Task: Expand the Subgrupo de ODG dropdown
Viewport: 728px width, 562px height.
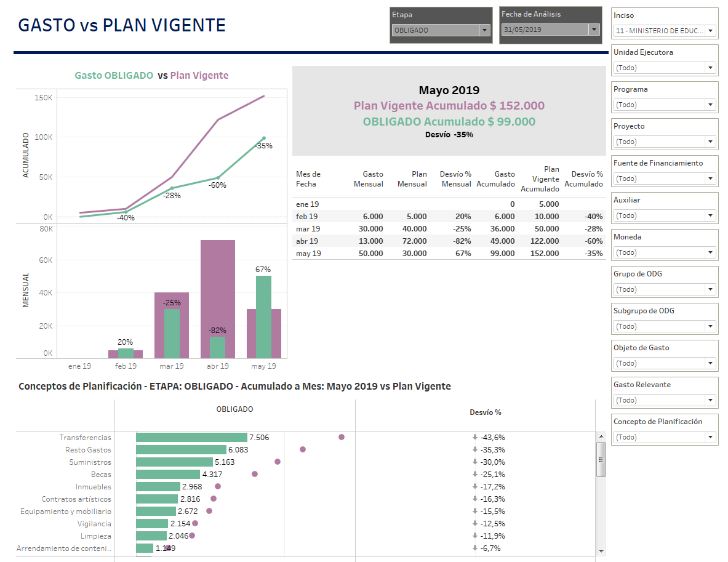Action: point(665,326)
